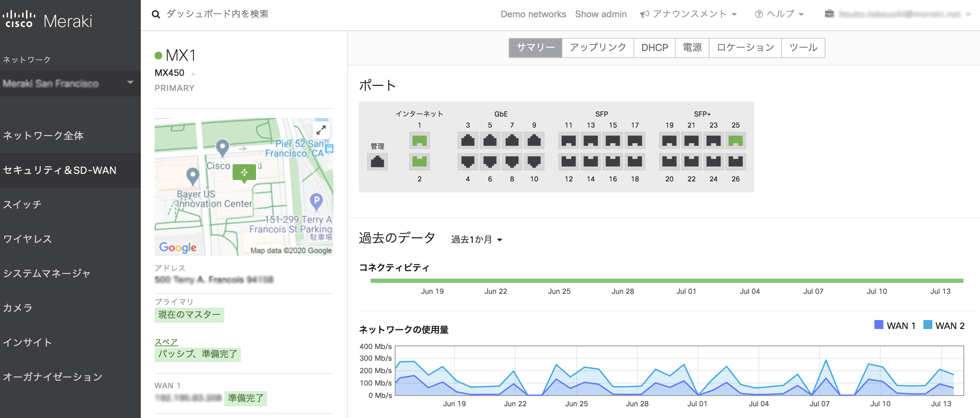Click the パッシブ、準備完了 status badge
The height and width of the screenshot is (418, 980).
pyautogui.click(x=197, y=354)
